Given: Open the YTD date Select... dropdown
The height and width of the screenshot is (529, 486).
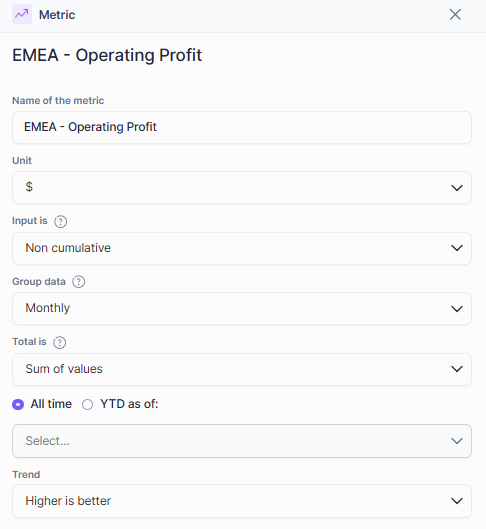Looking at the screenshot, I should pyautogui.click(x=242, y=441).
